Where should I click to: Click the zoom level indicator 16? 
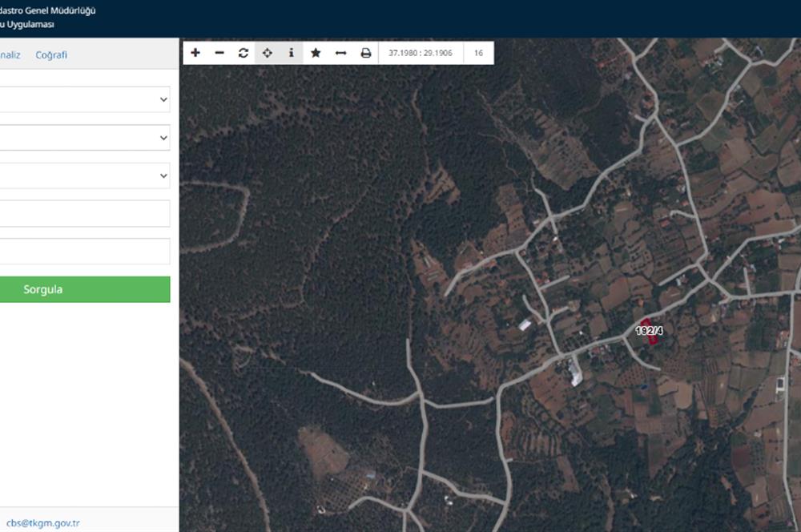point(479,53)
